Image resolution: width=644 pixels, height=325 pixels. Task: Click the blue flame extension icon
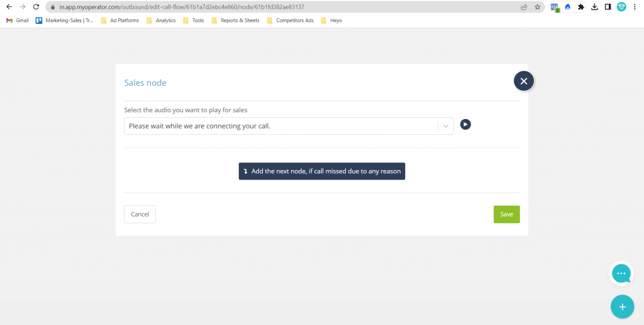click(x=568, y=7)
